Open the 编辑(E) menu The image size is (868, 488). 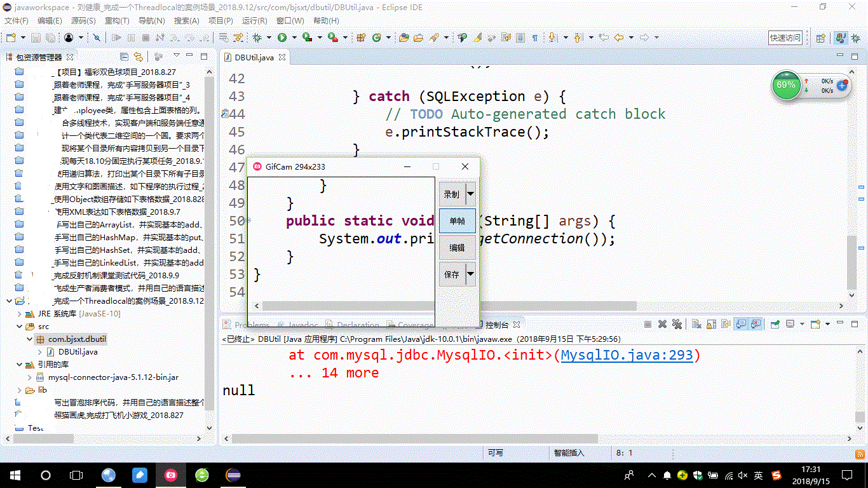(x=50, y=21)
